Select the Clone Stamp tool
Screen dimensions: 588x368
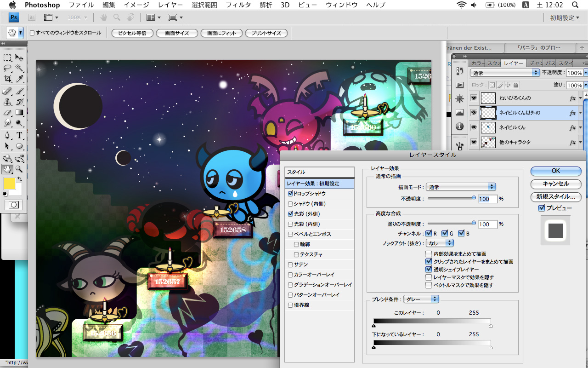click(7, 102)
